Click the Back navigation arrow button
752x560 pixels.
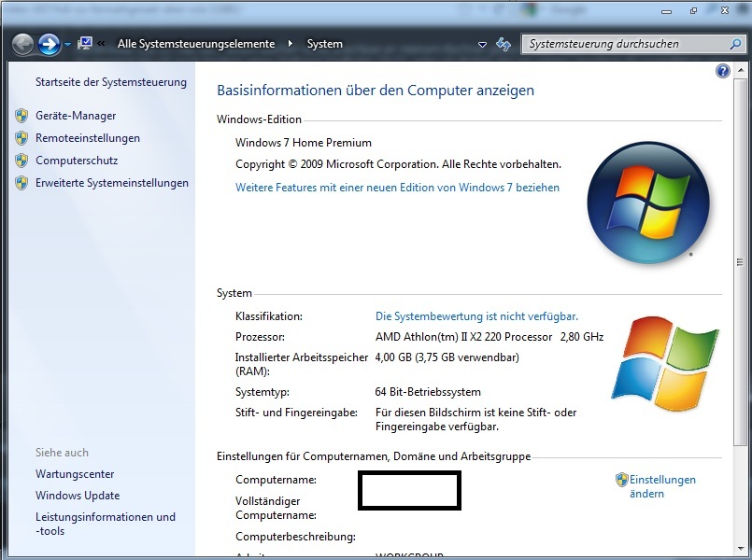[23, 44]
